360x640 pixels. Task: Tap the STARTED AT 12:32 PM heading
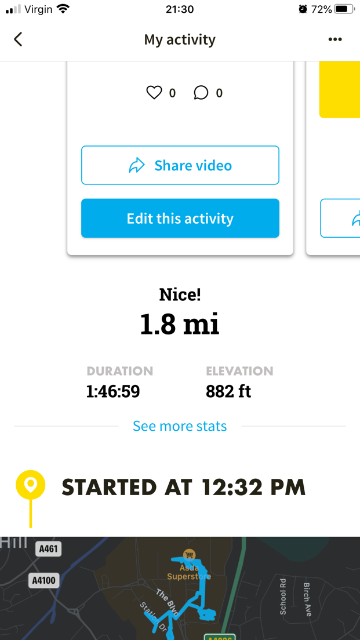click(x=183, y=488)
